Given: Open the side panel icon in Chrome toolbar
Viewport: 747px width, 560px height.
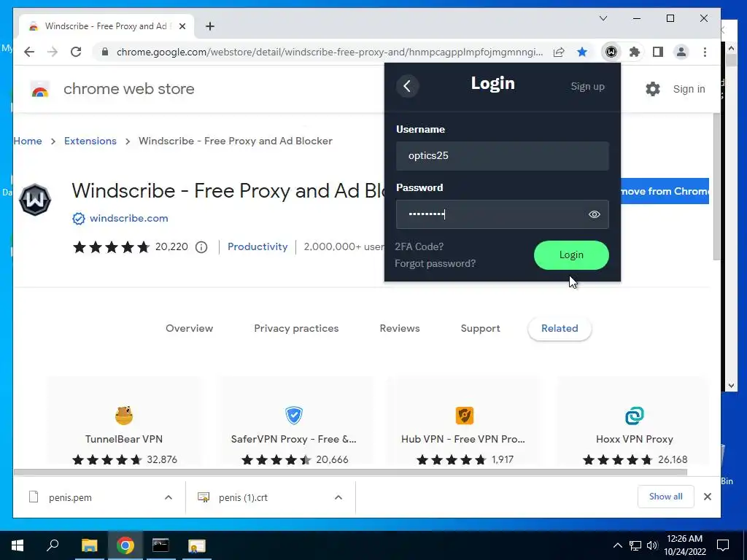Looking at the screenshot, I should (658, 52).
